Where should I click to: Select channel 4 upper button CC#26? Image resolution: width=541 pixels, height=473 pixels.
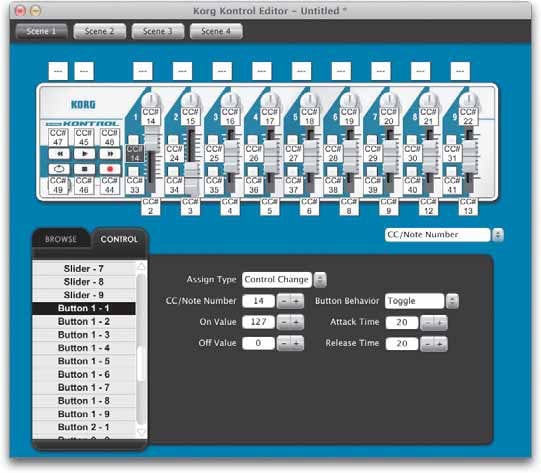254,154
